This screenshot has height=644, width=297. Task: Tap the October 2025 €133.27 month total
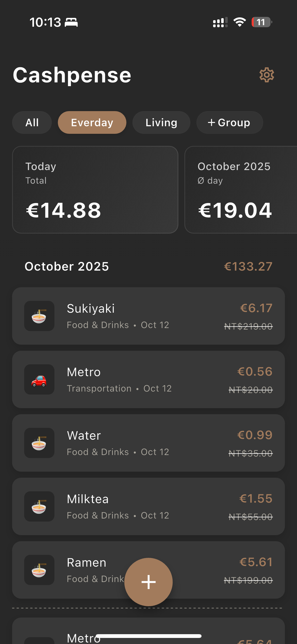(x=248, y=267)
